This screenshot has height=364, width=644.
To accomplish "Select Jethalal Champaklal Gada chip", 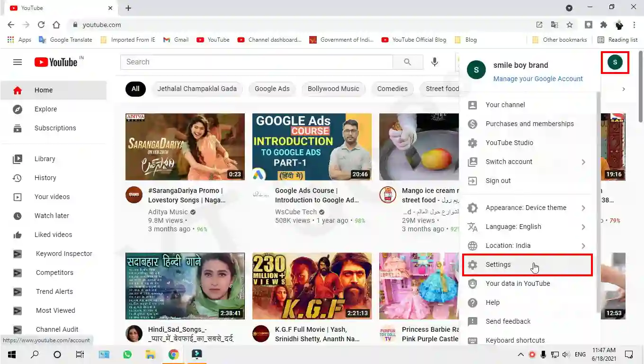I will [x=197, y=89].
